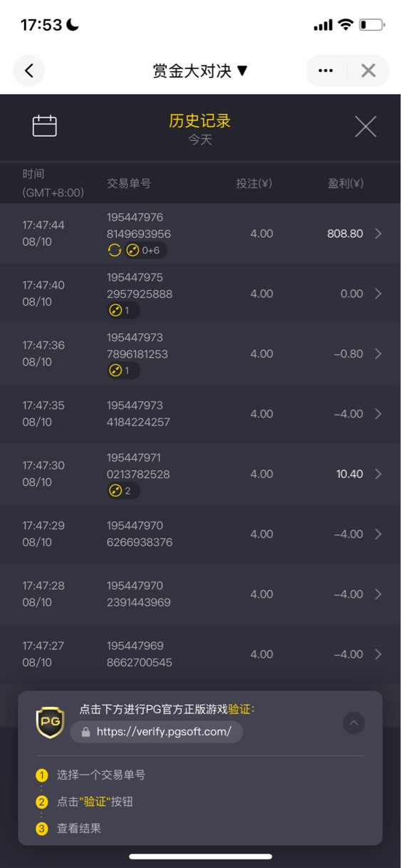The height and width of the screenshot is (868, 401).
Task: Close the mini program with X button
Action: (x=368, y=71)
